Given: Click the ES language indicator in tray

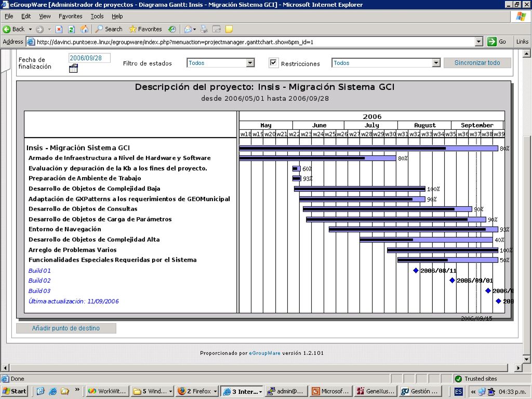Looking at the screenshot, I should [x=458, y=392].
